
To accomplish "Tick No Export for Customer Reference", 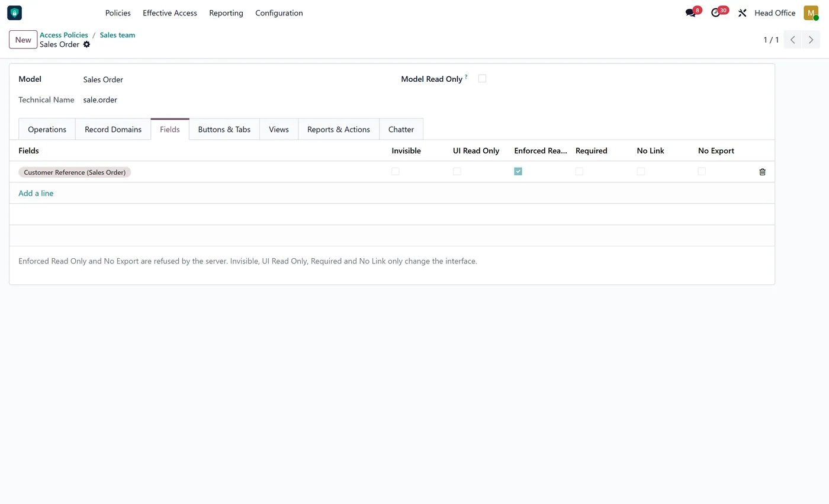I will (702, 171).
